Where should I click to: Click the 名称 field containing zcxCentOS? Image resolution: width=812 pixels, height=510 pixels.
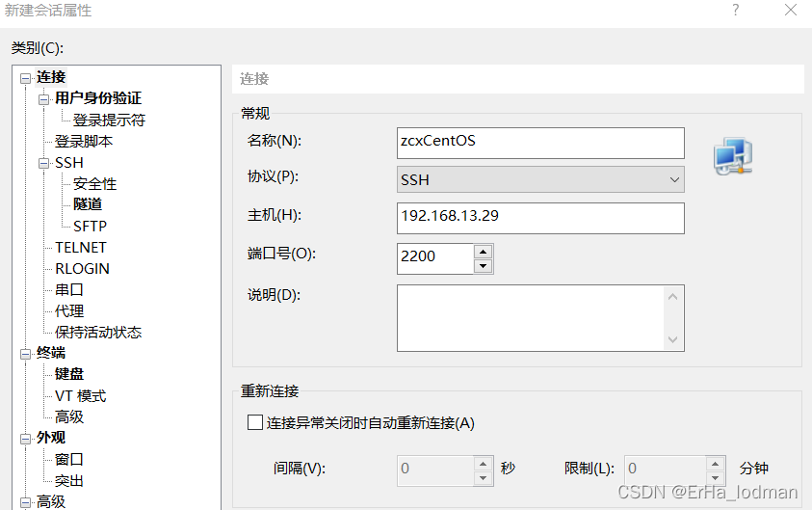540,143
